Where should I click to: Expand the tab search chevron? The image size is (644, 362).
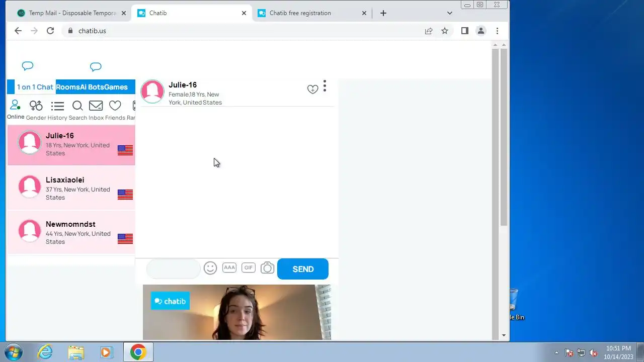pyautogui.click(x=450, y=13)
